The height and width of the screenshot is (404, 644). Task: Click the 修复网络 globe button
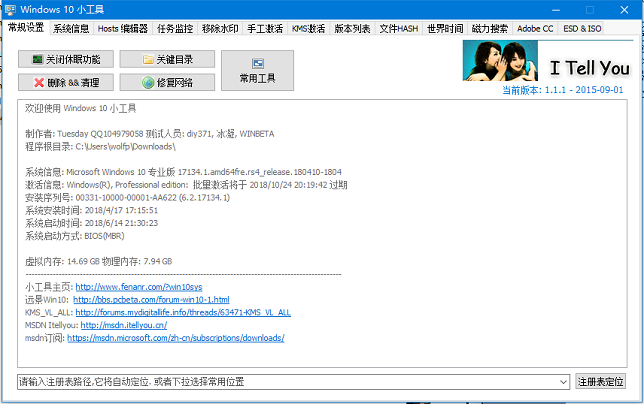(x=169, y=82)
